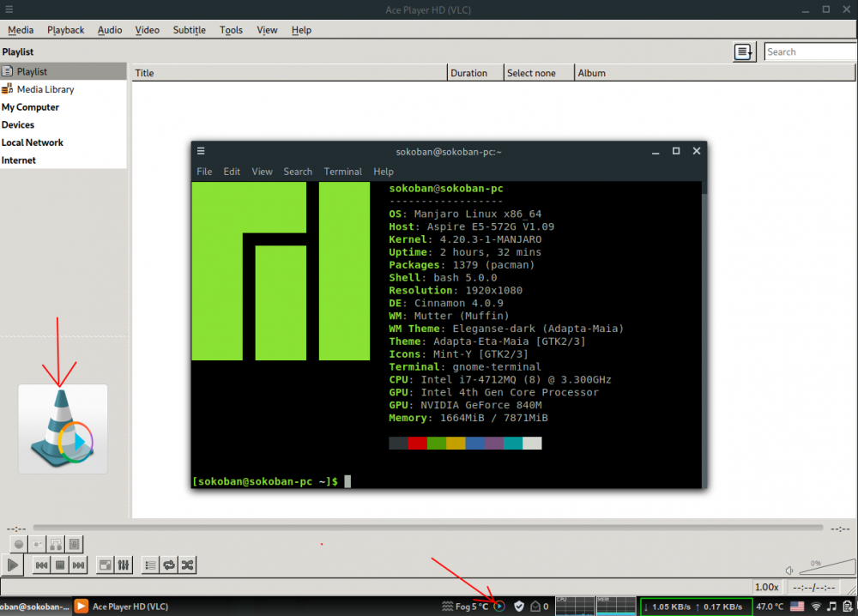Click the Select none column header
This screenshot has width=858, height=616.
pos(539,73)
